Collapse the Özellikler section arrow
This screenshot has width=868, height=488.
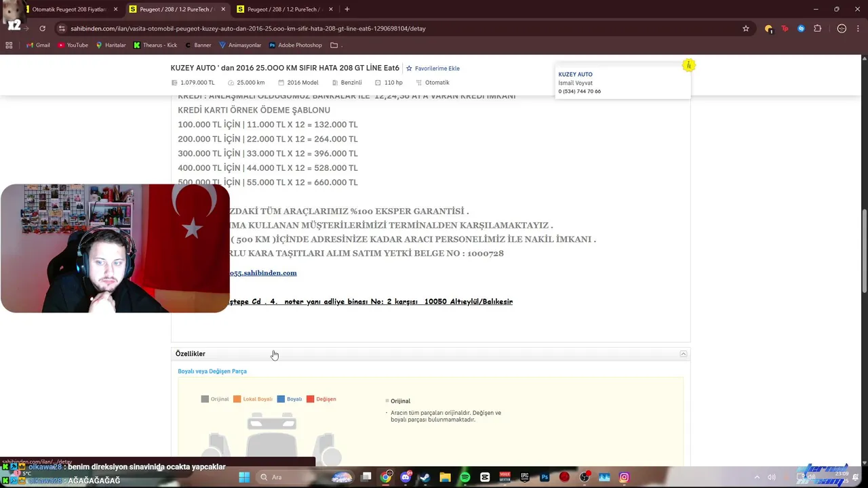tap(684, 354)
